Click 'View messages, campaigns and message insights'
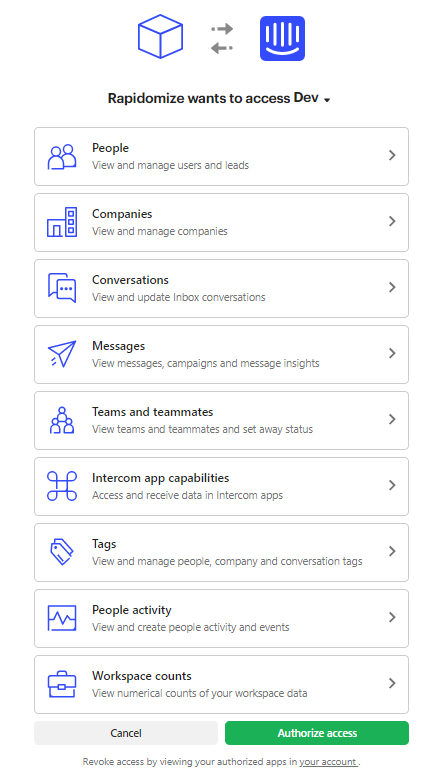The width and height of the screenshot is (444, 774). [x=205, y=363]
